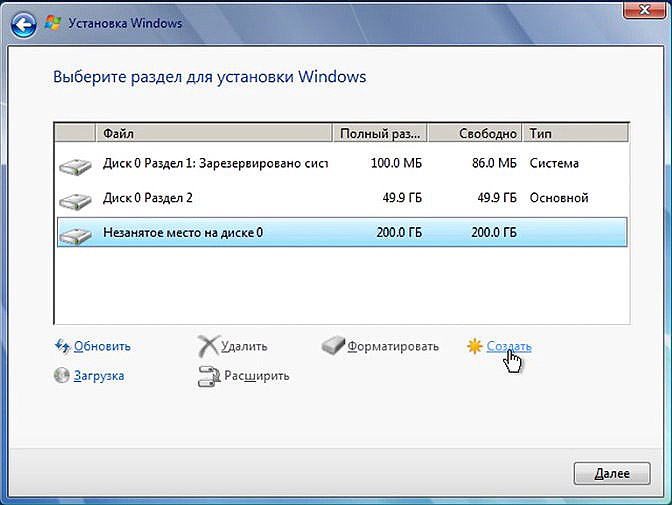The image size is (672, 505).
Task: Click the drive icon for Диск 0 Раздел 2
Action: pos(75,200)
